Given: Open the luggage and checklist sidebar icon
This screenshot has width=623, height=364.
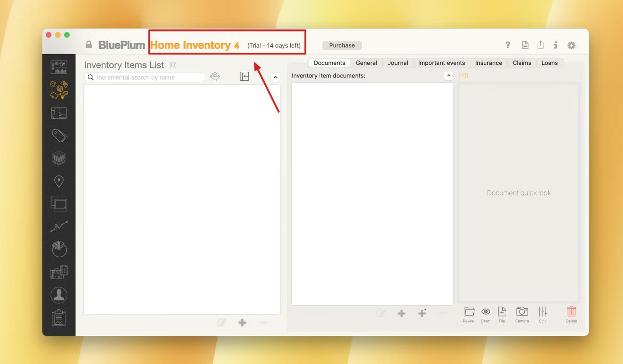Looking at the screenshot, I should [x=59, y=272].
